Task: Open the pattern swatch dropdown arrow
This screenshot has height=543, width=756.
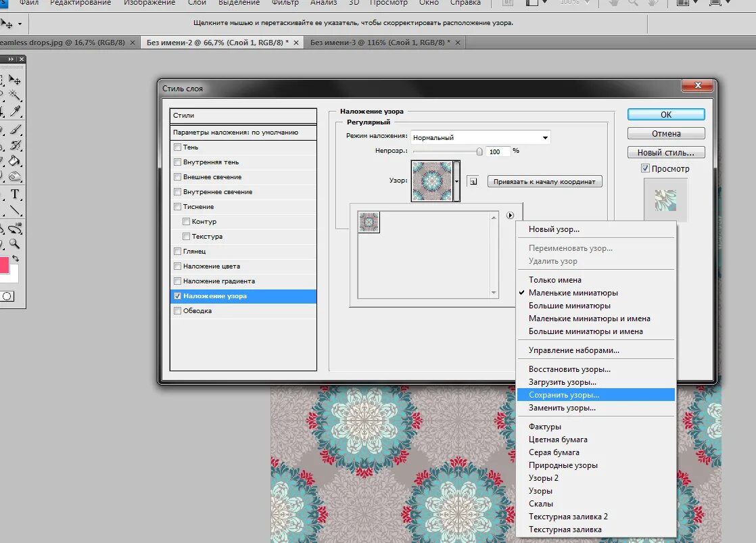Action: click(x=456, y=181)
